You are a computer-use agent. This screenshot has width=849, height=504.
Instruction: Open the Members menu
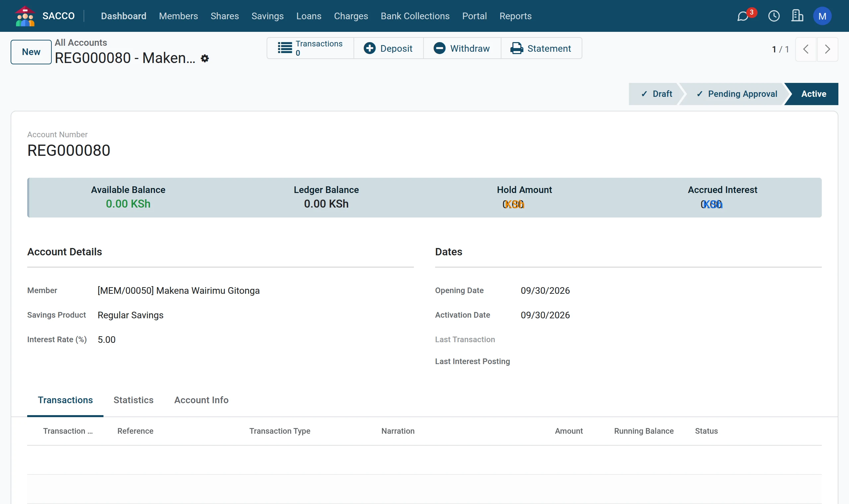coord(178,16)
